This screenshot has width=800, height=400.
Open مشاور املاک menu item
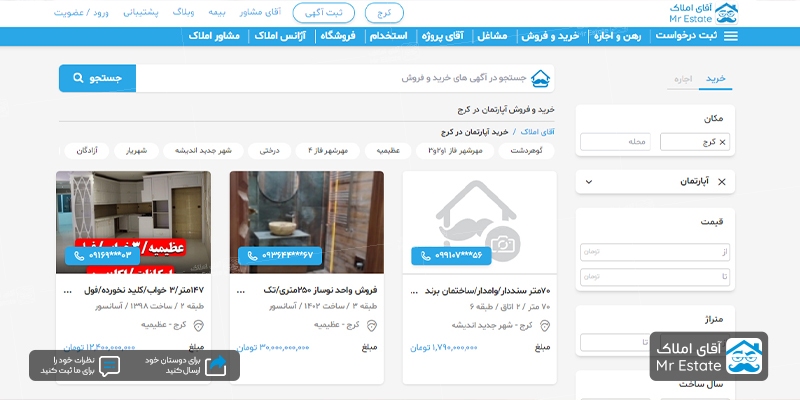tap(214, 36)
